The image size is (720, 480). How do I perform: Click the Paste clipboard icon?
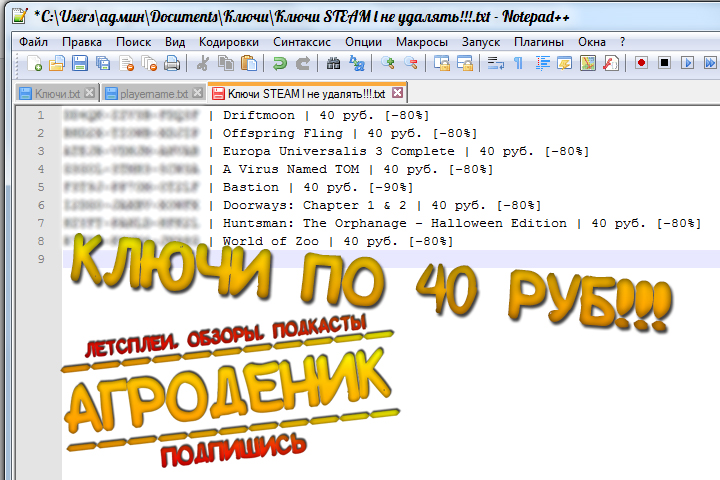tap(248, 63)
